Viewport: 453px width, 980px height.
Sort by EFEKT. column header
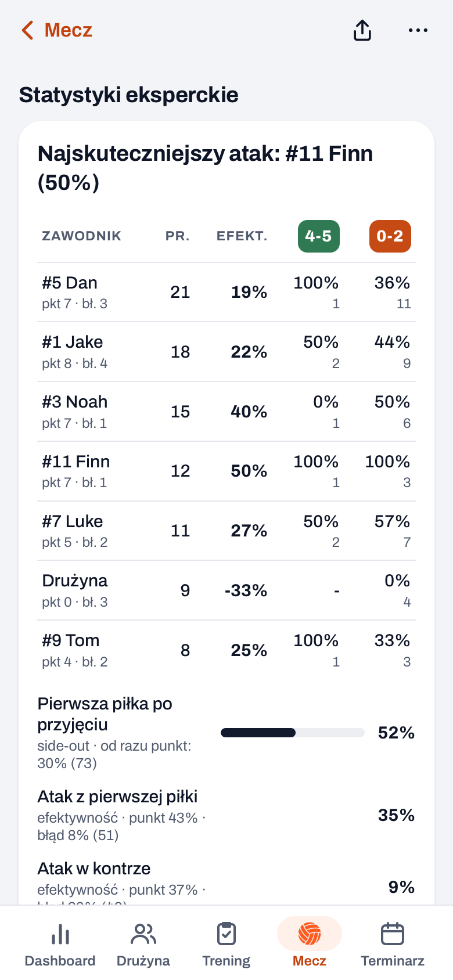point(242,236)
